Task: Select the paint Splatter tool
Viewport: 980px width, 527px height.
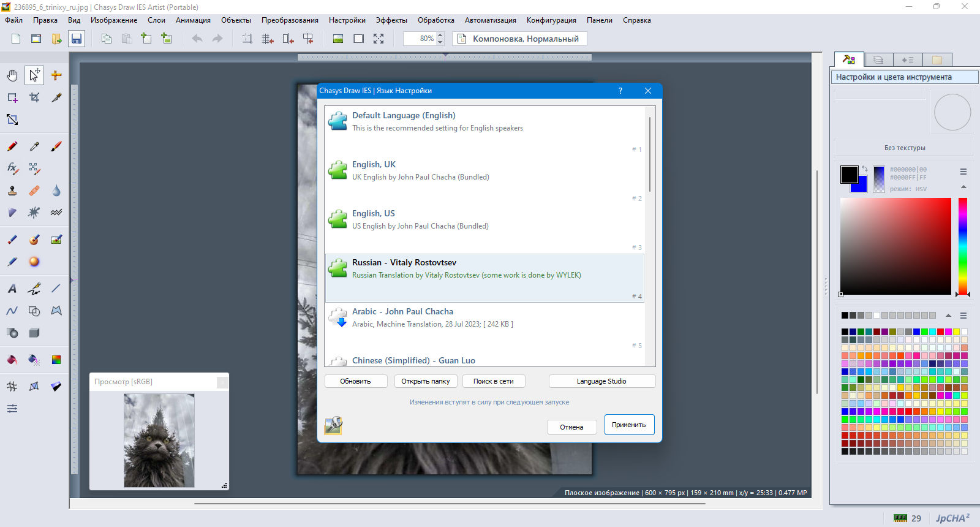Action: click(34, 213)
